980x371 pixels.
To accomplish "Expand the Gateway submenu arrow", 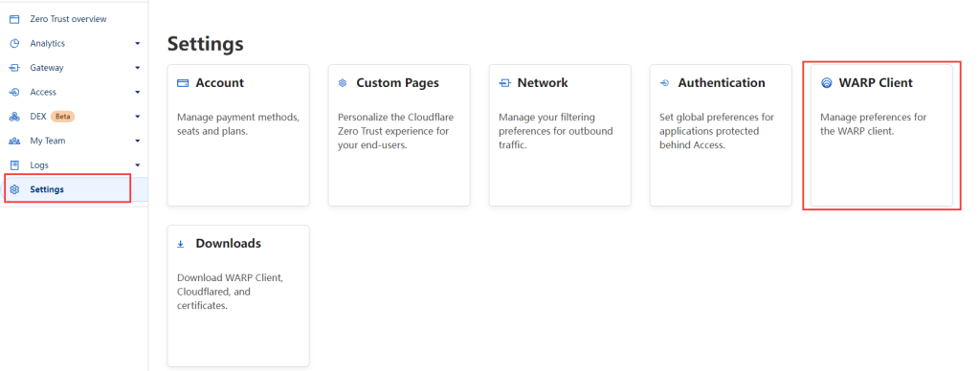I will (138, 68).
